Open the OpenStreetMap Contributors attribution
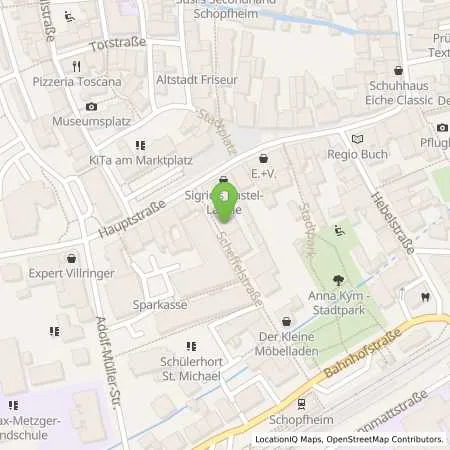This screenshot has height=450, width=450. [385, 439]
